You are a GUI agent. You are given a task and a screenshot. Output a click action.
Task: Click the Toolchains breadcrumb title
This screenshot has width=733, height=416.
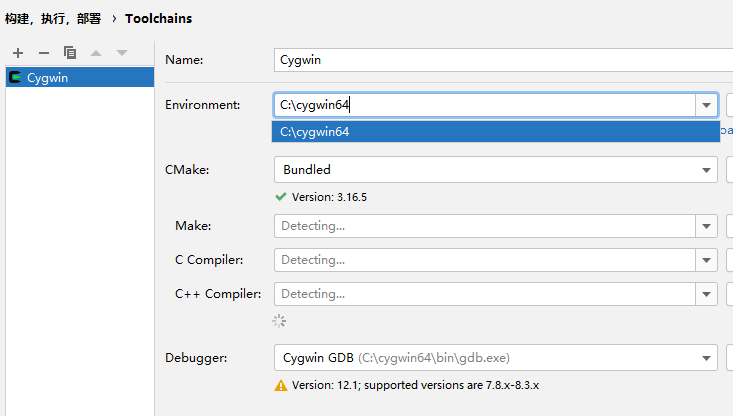click(x=158, y=19)
